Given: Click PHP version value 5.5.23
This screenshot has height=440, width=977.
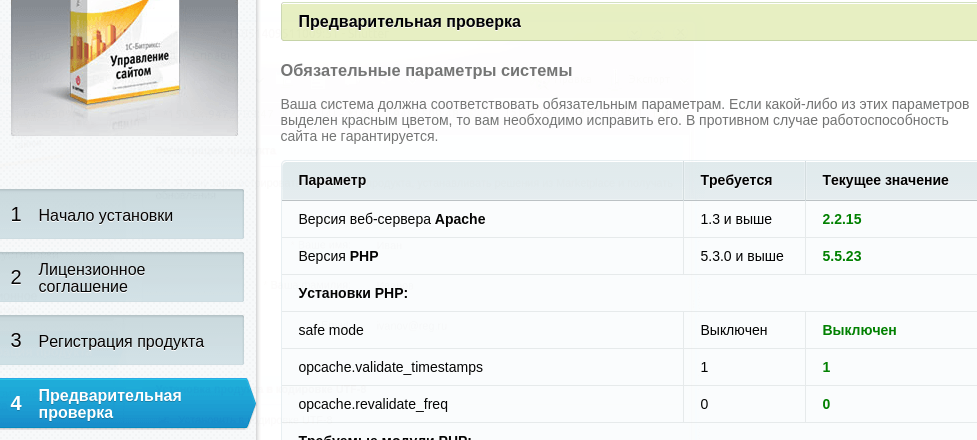Looking at the screenshot, I should pos(842,256).
